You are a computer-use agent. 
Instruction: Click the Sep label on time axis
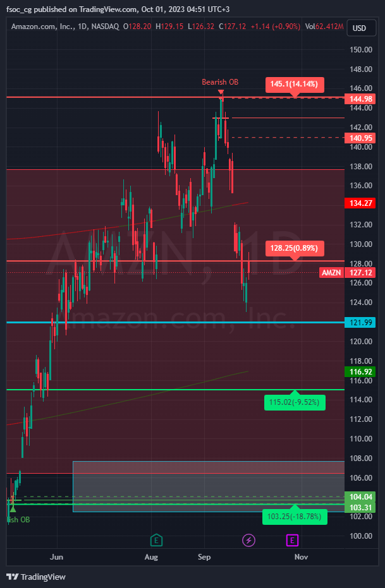(204, 557)
